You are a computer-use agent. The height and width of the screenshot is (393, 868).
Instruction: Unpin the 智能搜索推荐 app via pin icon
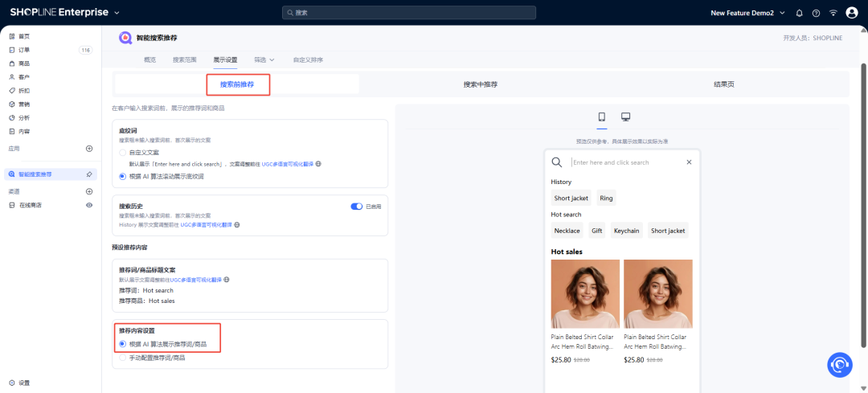(x=89, y=174)
